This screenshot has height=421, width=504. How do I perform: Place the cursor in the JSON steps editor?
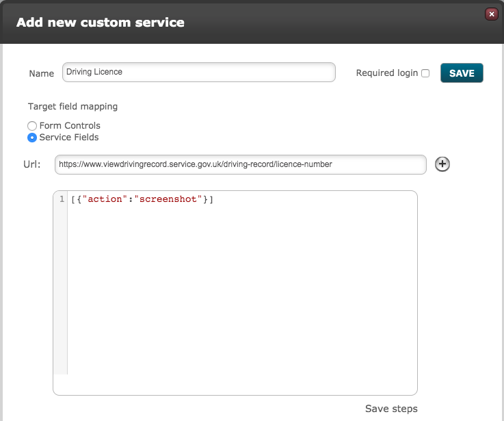coord(235,293)
